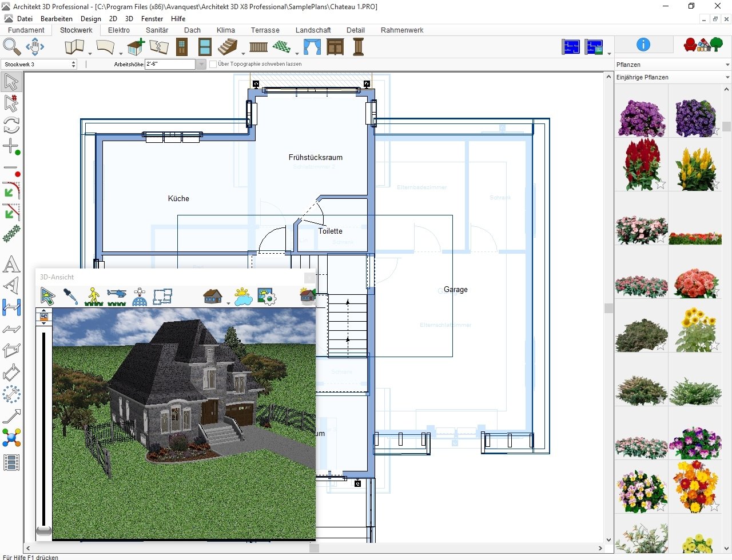Open the Fenster menu

point(152,18)
